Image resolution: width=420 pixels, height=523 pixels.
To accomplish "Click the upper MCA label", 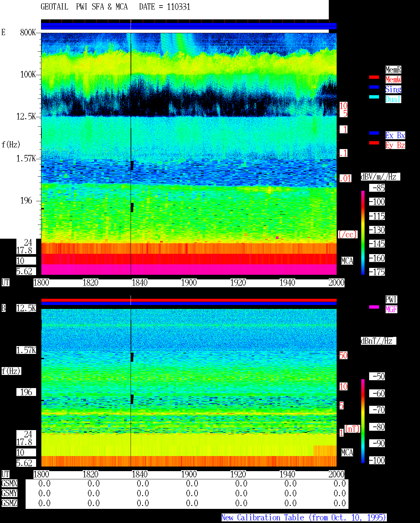I will pyautogui.click(x=347, y=261).
